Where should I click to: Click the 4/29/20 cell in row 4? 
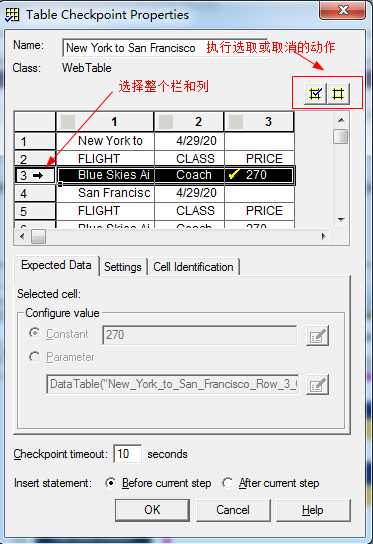coord(189,193)
